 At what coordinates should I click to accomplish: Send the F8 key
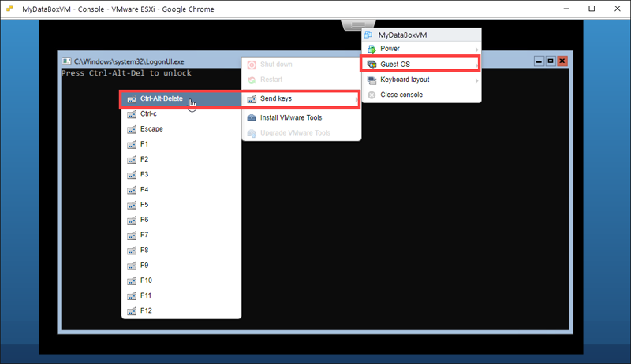point(181,251)
